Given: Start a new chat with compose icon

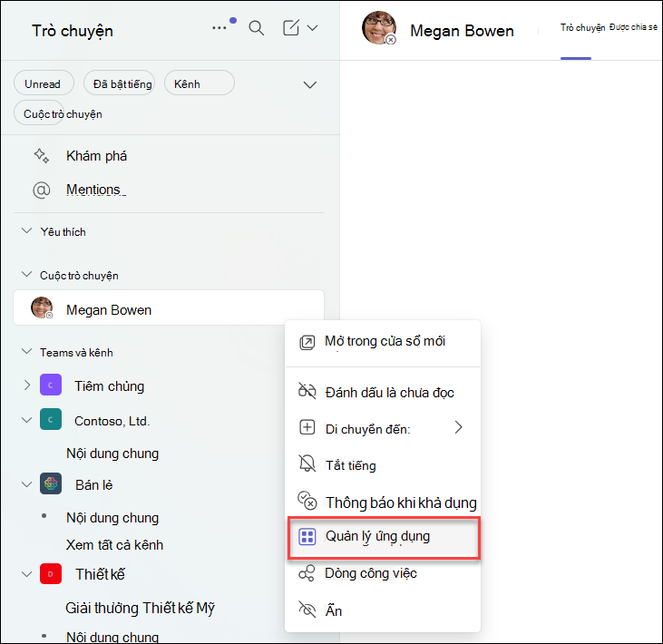Looking at the screenshot, I should coord(291,28).
